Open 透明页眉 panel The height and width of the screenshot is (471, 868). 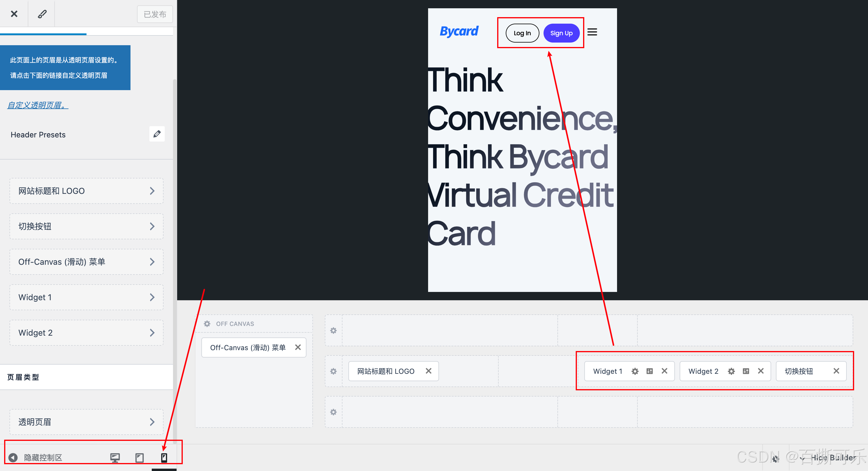point(86,422)
